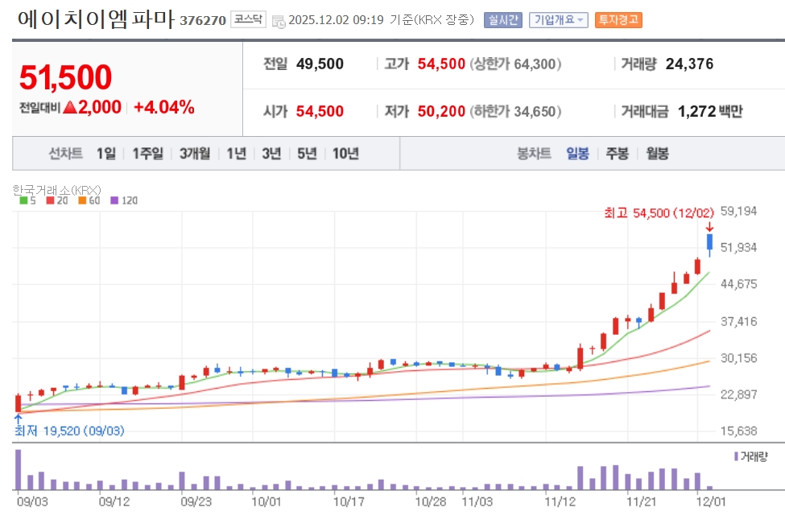Click the red up-triangle price change icon
Image resolution: width=785 pixels, height=532 pixels.
coord(69,107)
